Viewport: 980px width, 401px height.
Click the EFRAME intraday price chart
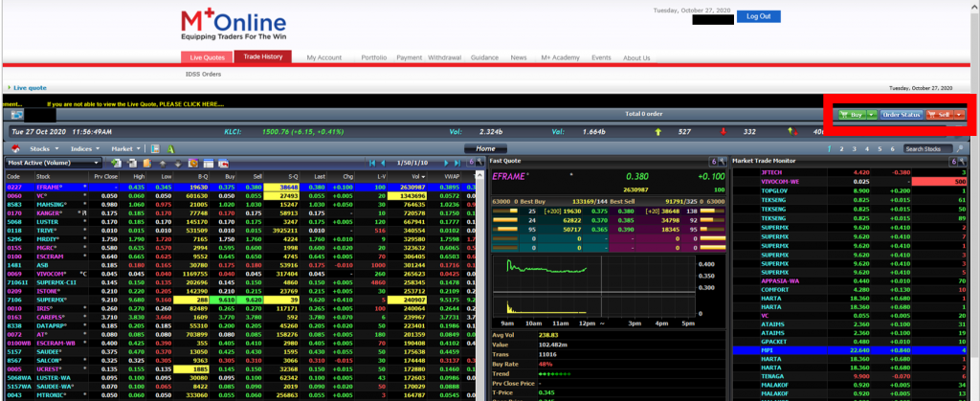593,285
